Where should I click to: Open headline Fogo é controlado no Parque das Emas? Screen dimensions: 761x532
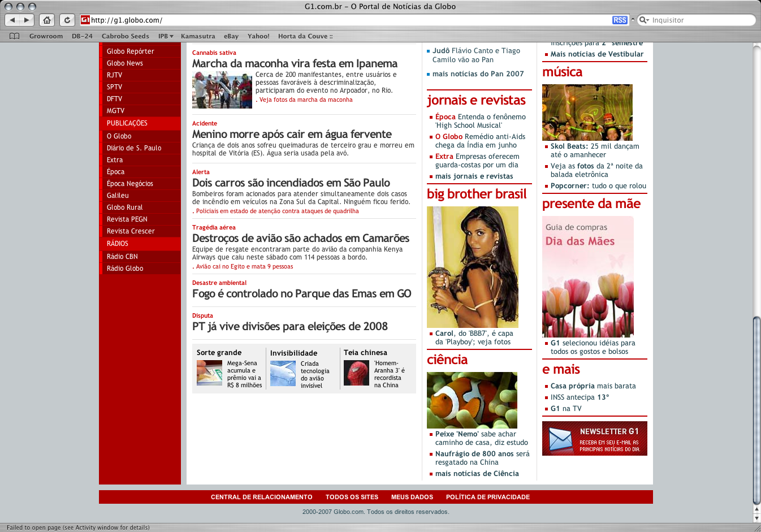tap(302, 293)
